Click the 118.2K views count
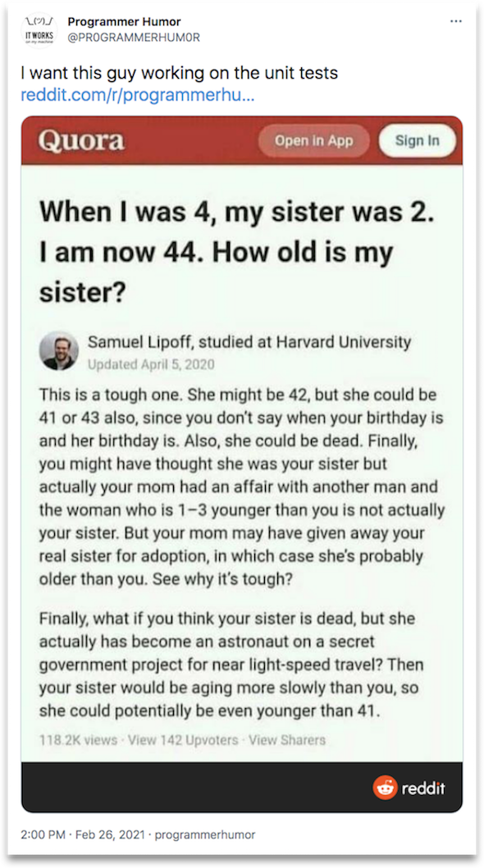Viewport: 484px width, 868px height. (x=78, y=740)
